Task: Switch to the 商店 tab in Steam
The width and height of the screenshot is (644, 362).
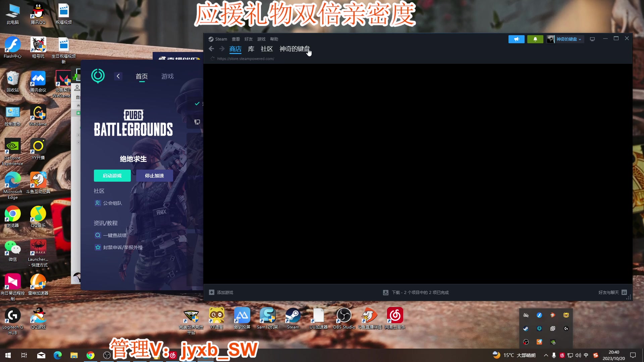Action: (x=235, y=49)
